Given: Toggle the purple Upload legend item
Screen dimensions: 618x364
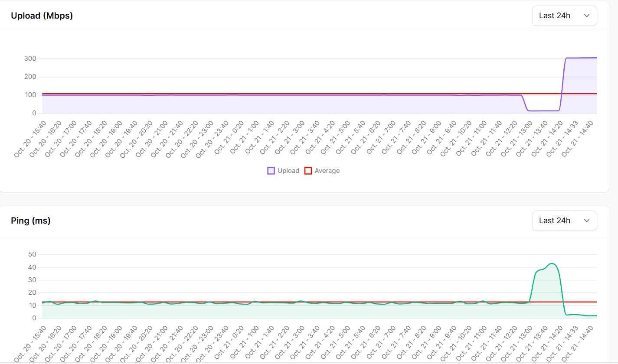Looking at the screenshot, I should [283, 171].
